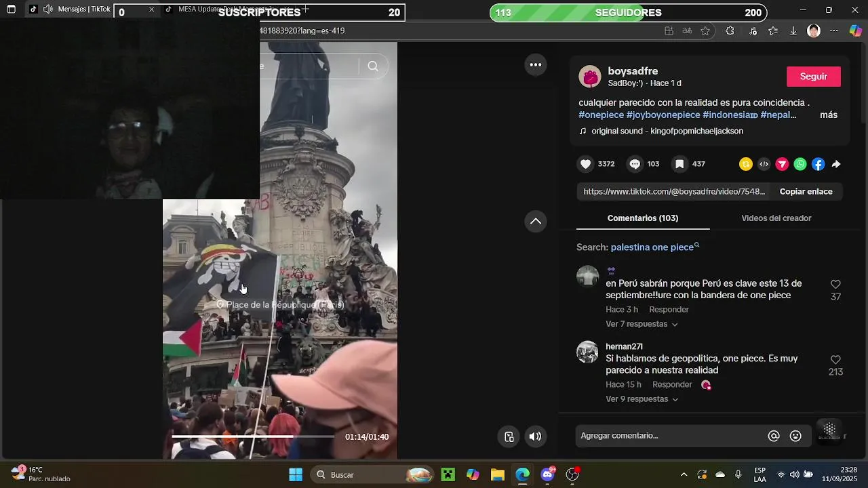Show hidden tray icons chevron

tap(684, 474)
